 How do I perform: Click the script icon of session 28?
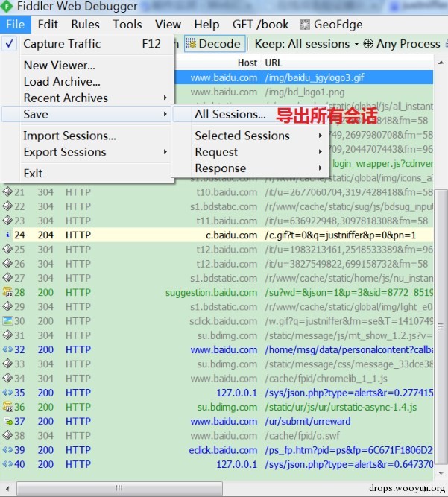7,292
